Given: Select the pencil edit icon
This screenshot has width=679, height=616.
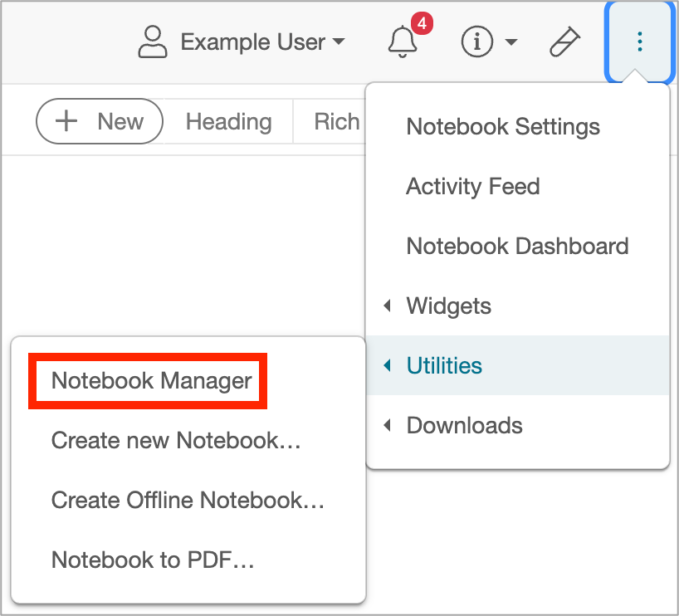Looking at the screenshot, I should [564, 42].
